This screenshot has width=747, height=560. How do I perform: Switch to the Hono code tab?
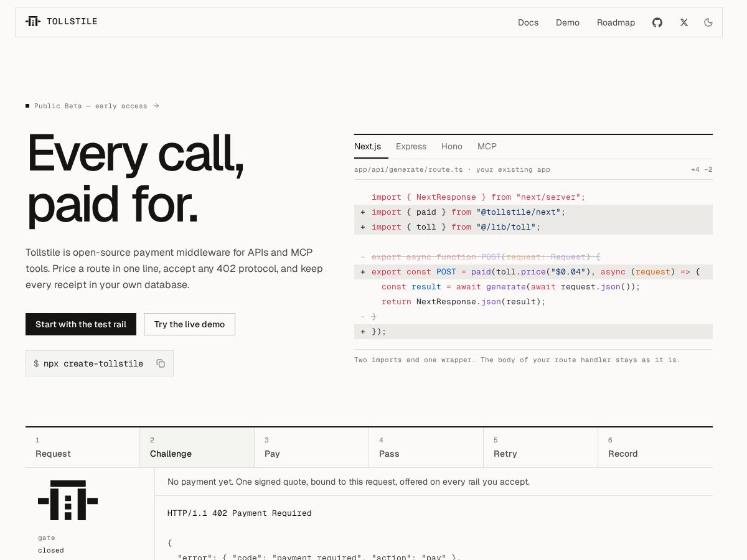coord(452,146)
